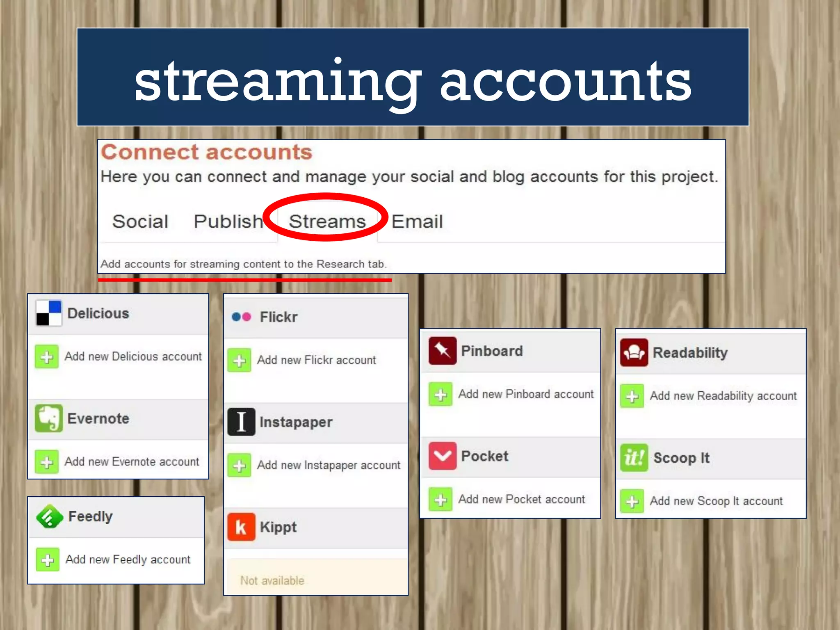Click Add new Pocket account link
The height and width of the screenshot is (630, 840).
pyautogui.click(x=522, y=499)
